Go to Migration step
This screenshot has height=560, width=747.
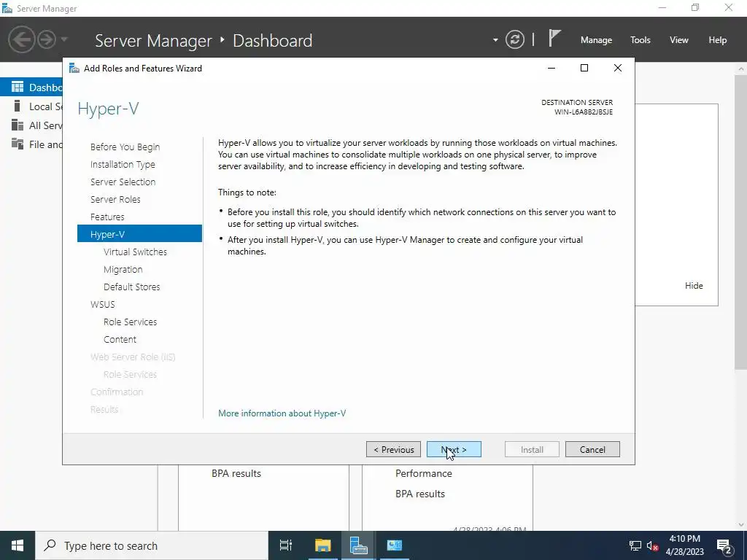(123, 270)
